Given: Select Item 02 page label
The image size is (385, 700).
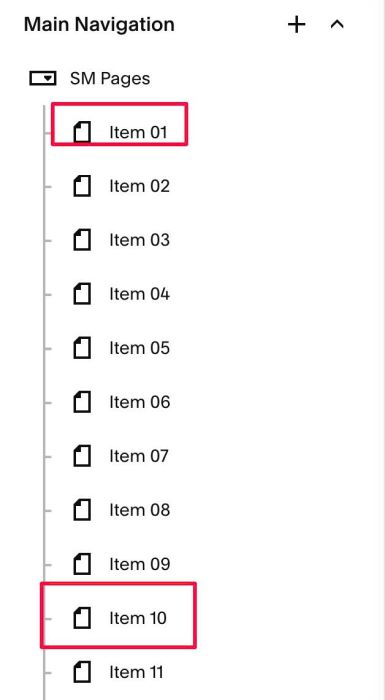Looking at the screenshot, I should (139, 186).
